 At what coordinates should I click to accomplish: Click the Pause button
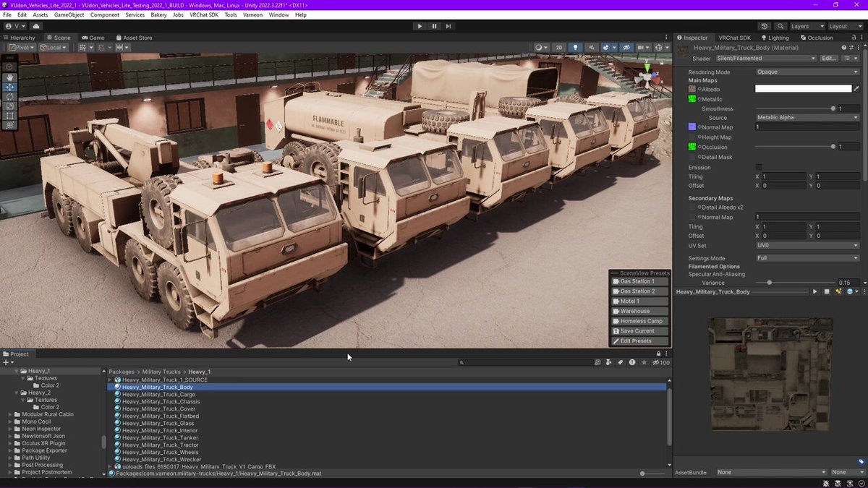point(434,26)
